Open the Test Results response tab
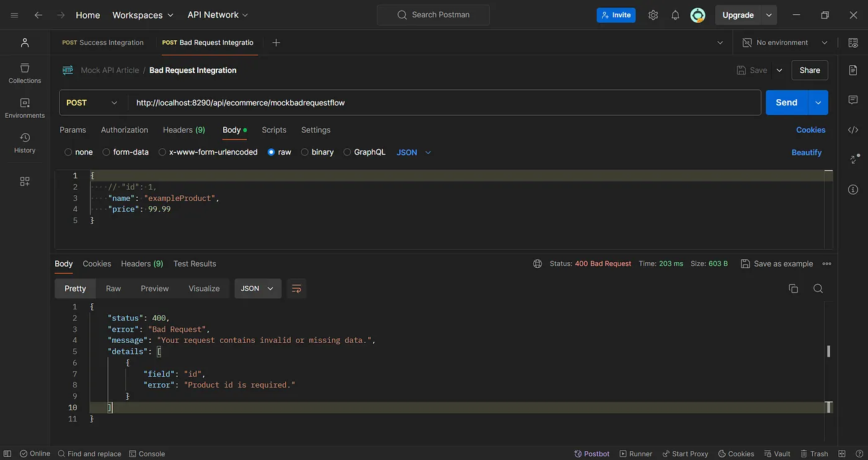This screenshot has height=460, width=868. [x=195, y=263]
